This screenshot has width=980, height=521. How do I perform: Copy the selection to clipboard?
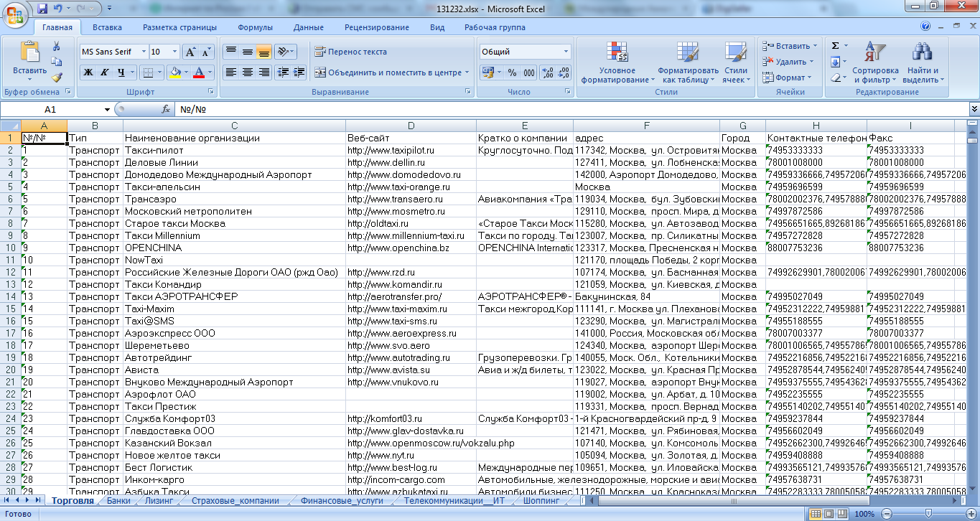[57, 62]
